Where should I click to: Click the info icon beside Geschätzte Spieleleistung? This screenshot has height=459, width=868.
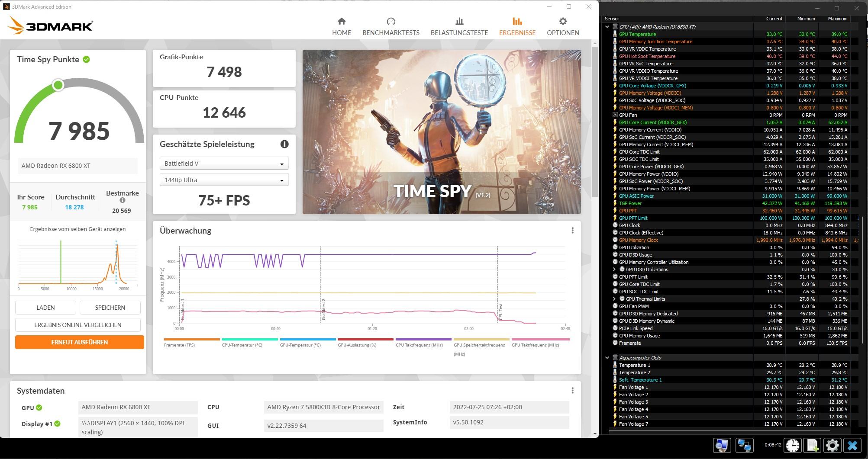(x=284, y=144)
